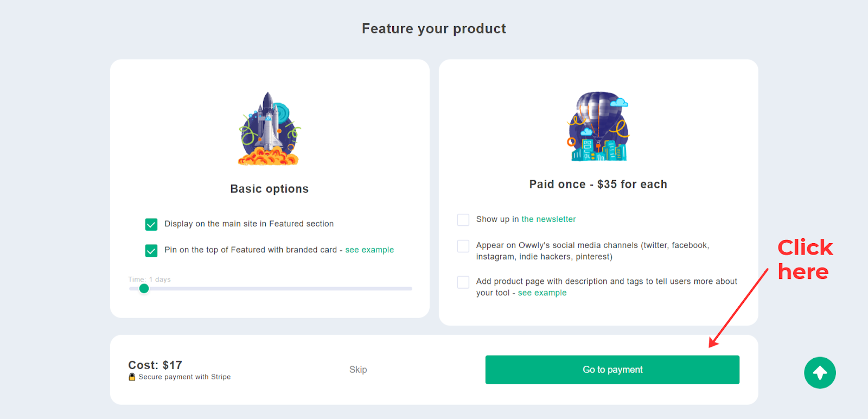Click the Feature your product title
The height and width of the screenshot is (419, 868).
point(434,29)
